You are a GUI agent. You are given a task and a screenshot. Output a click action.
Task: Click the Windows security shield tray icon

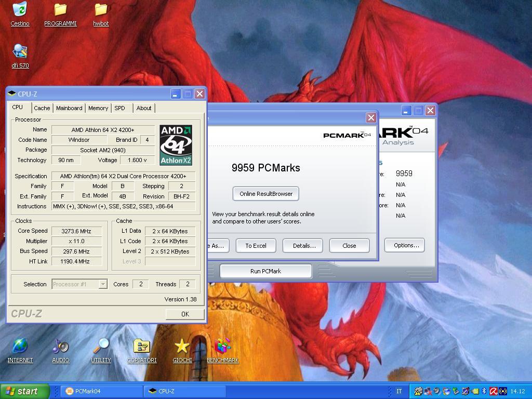click(x=447, y=391)
